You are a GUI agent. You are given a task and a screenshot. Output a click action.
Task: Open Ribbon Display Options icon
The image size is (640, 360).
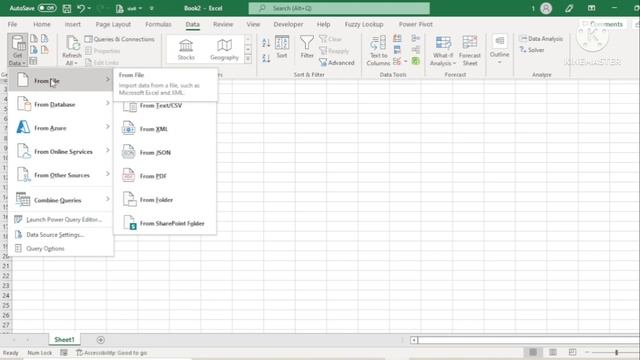[x=591, y=8]
